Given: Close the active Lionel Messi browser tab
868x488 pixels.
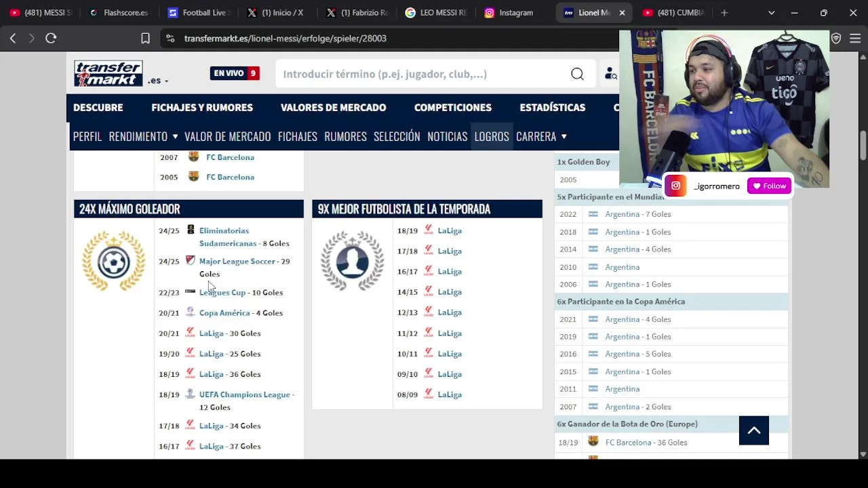Looking at the screenshot, I should 622,12.
